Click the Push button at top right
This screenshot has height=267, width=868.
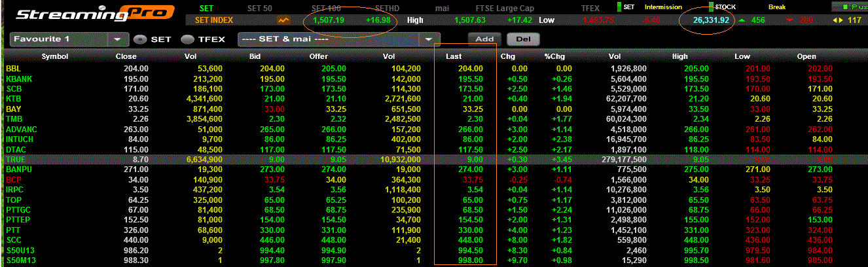tap(849, 7)
